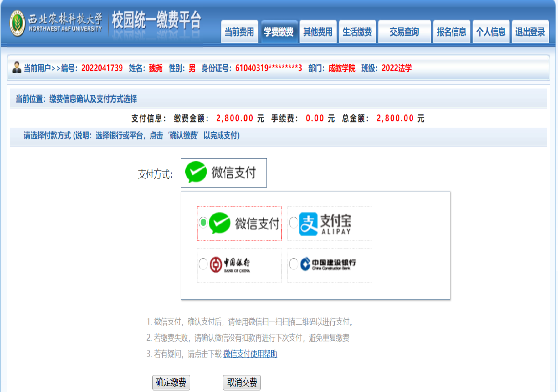Choose the 中国银行 radio button
The width and height of the screenshot is (558, 392).
(x=203, y=264)
